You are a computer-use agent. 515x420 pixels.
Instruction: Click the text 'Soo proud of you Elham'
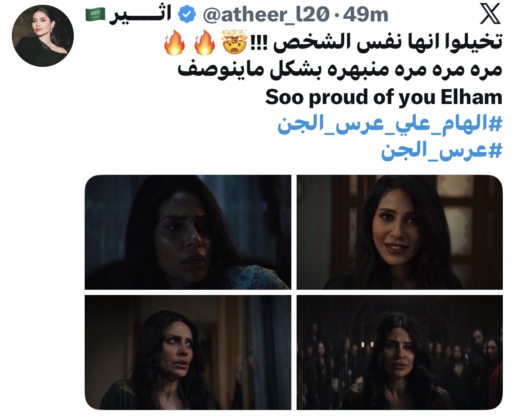coord(384,97)
